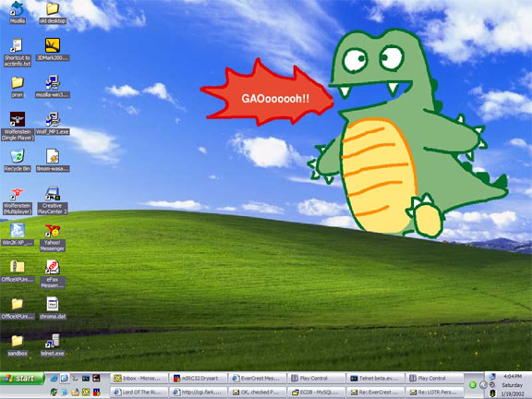Switch to ECDB - MySQL taskbar window
The width and height of the screenshot is (532, 399).
coord(316,393)
